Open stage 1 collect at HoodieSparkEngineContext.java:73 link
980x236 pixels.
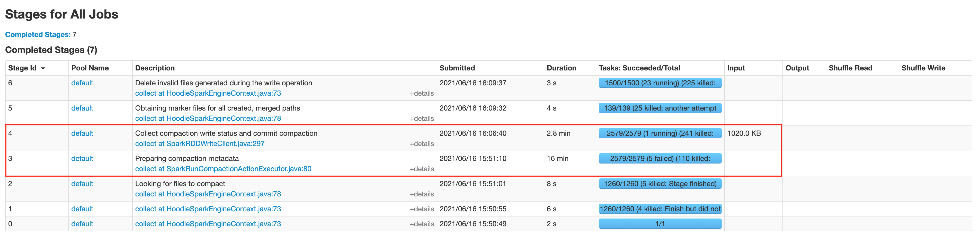(208, 209)
